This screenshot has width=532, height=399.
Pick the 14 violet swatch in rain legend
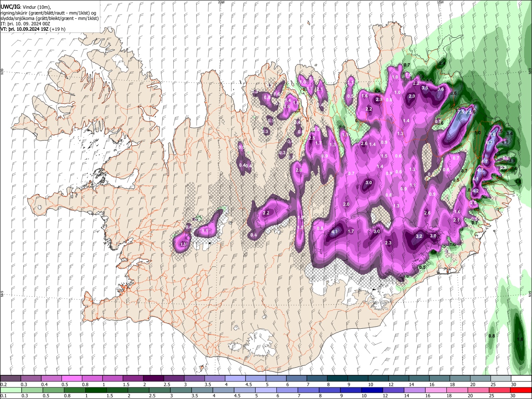416,390
